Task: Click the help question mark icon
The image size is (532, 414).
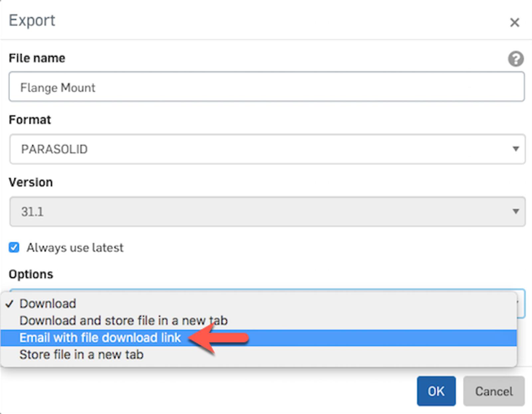Action: 515,59
